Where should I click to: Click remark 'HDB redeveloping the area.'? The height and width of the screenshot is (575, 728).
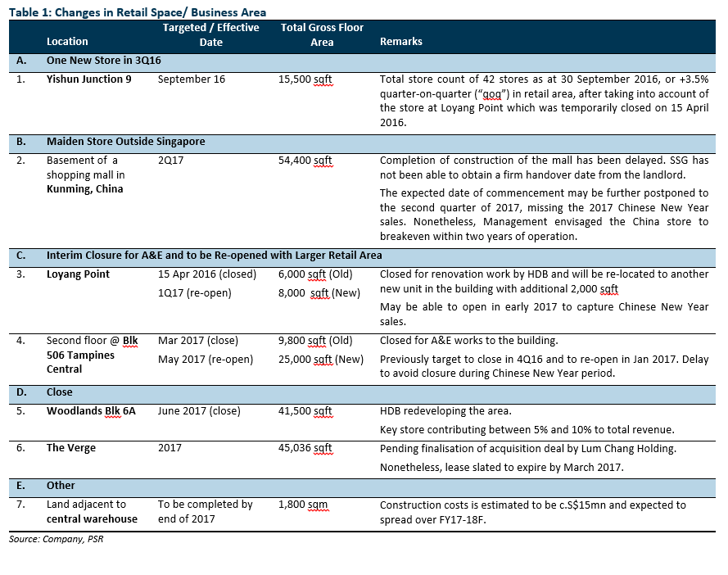click(445, 411)
